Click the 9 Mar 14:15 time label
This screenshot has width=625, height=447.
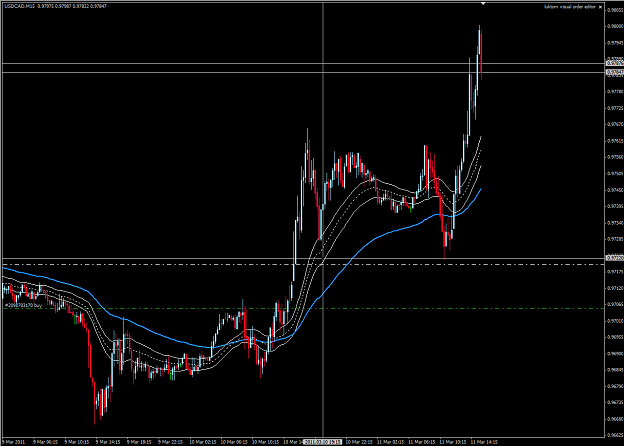(107, 442)
